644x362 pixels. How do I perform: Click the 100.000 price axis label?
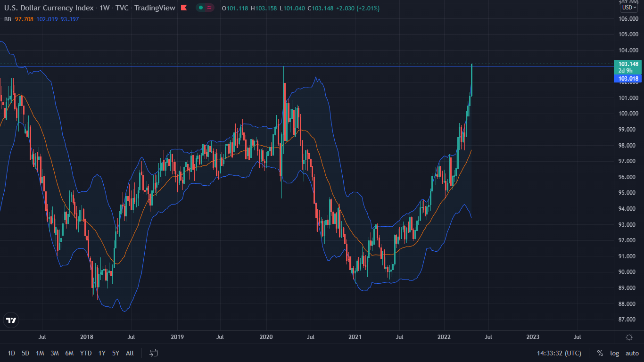coord(628,114)
